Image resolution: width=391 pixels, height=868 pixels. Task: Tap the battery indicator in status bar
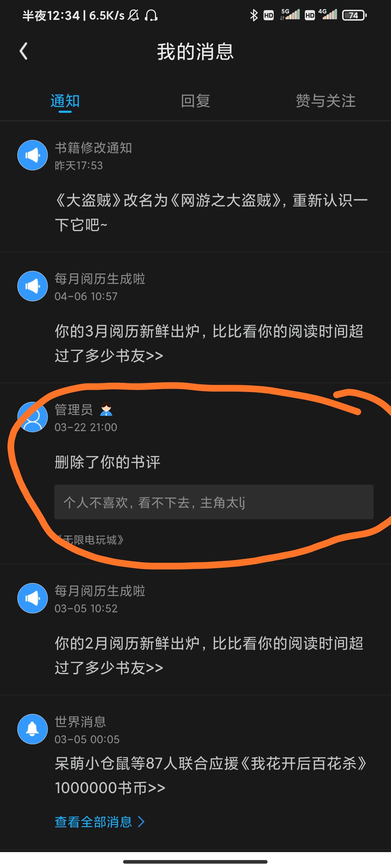[x=354, y=15]
